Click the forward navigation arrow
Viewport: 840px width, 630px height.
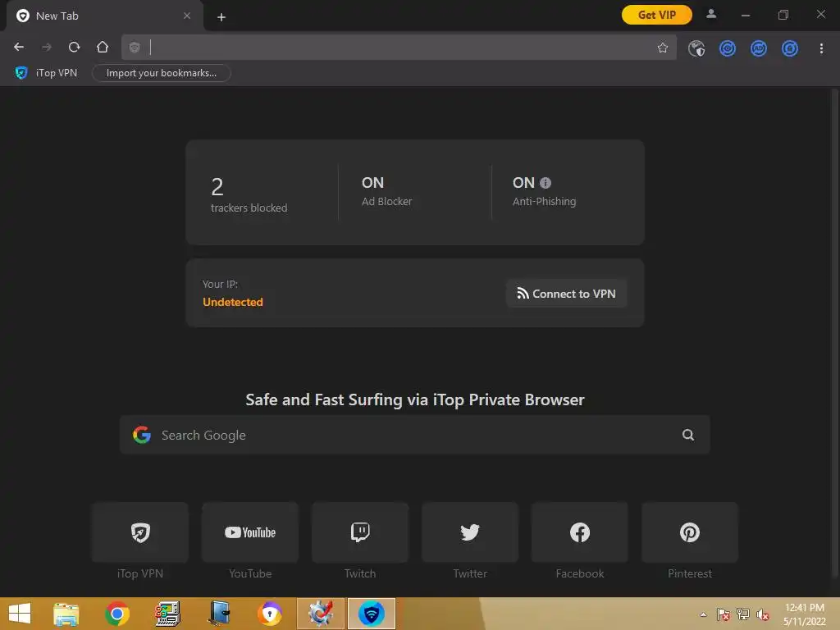click(x=47, y=47)
